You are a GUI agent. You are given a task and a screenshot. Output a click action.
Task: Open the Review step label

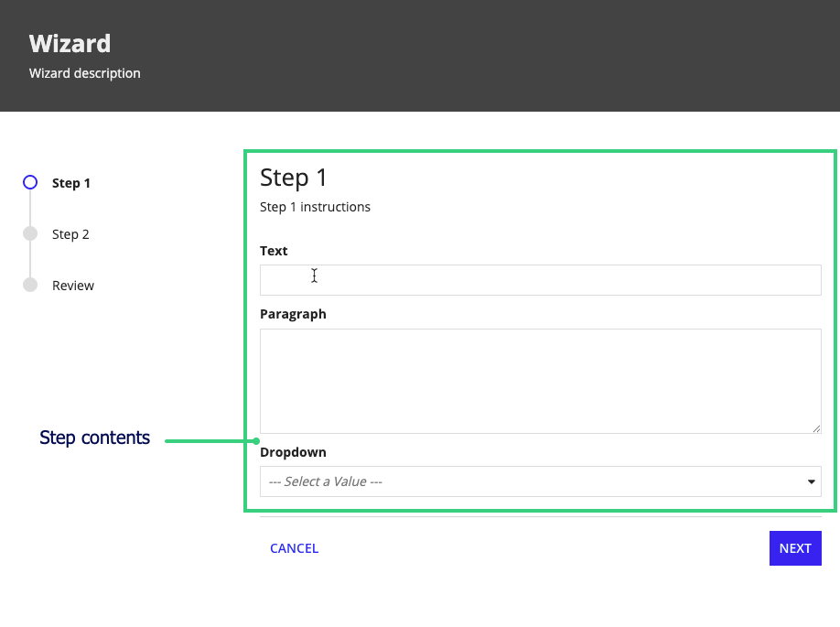(73, 286)
